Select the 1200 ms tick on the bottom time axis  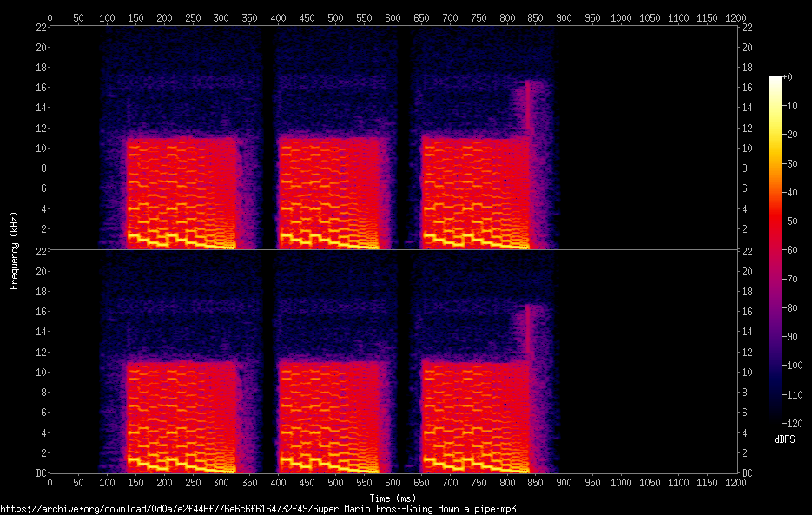[736, 481]
